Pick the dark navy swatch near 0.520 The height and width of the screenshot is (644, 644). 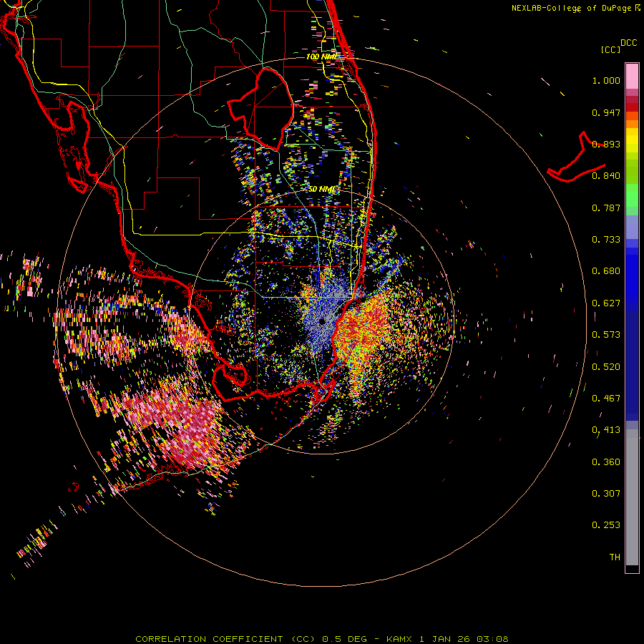click(632, 366)
